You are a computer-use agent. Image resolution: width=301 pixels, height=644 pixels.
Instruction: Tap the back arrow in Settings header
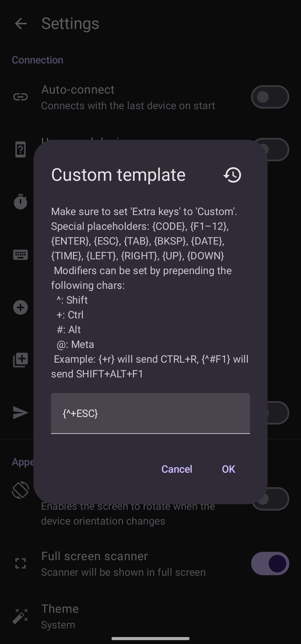click(21, 24)
